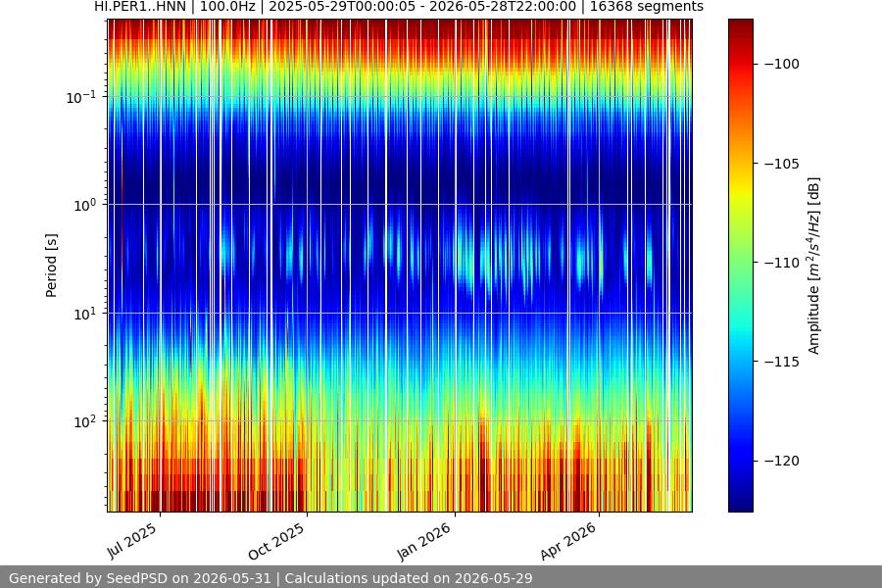Click the spectrogram plot area

(x=400, y=265)
